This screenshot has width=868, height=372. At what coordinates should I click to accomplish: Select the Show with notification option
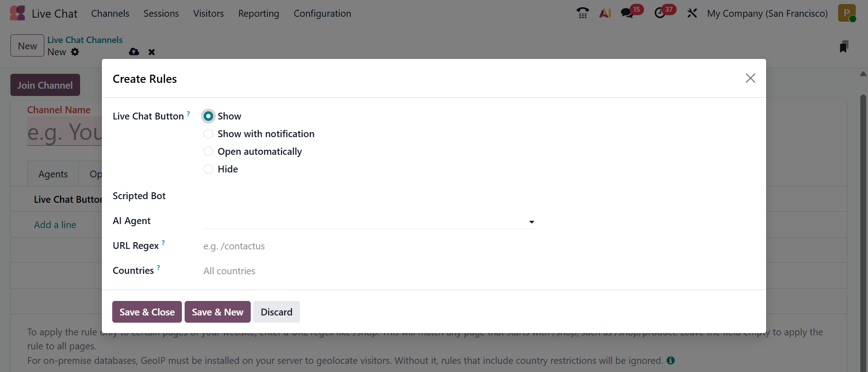209,134
